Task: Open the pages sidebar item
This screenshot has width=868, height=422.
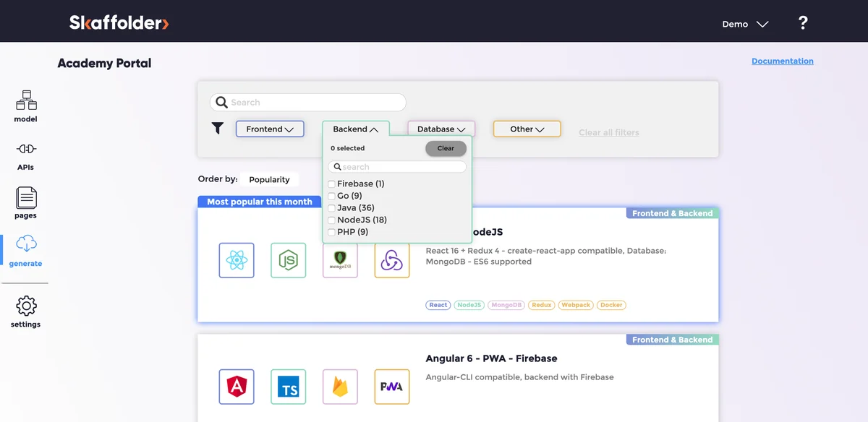Action: point(26,203)
